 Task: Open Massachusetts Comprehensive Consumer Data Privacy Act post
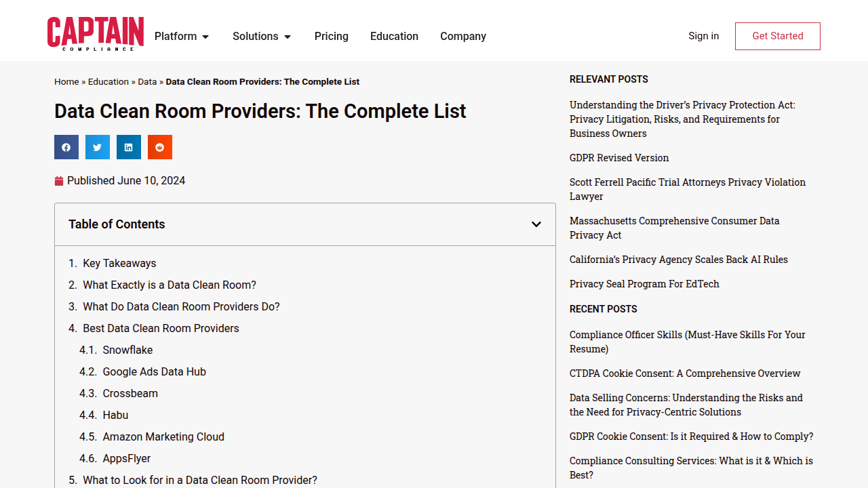coord(674,228)
